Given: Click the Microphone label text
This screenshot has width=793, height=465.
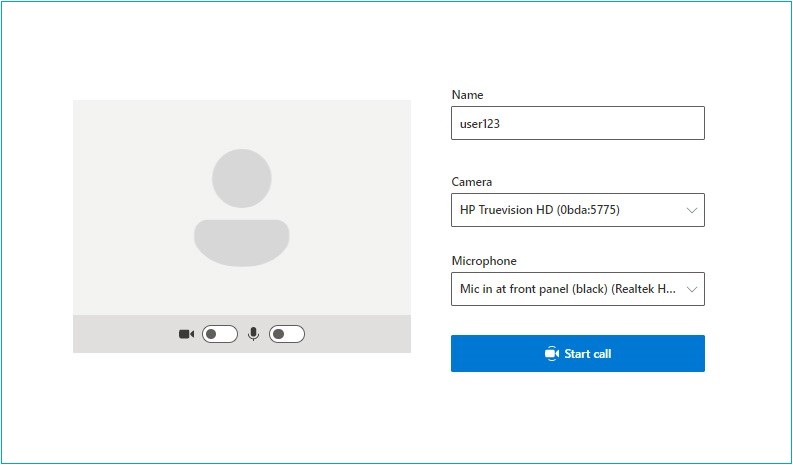Looking at the screenshot, I should 484,261.
